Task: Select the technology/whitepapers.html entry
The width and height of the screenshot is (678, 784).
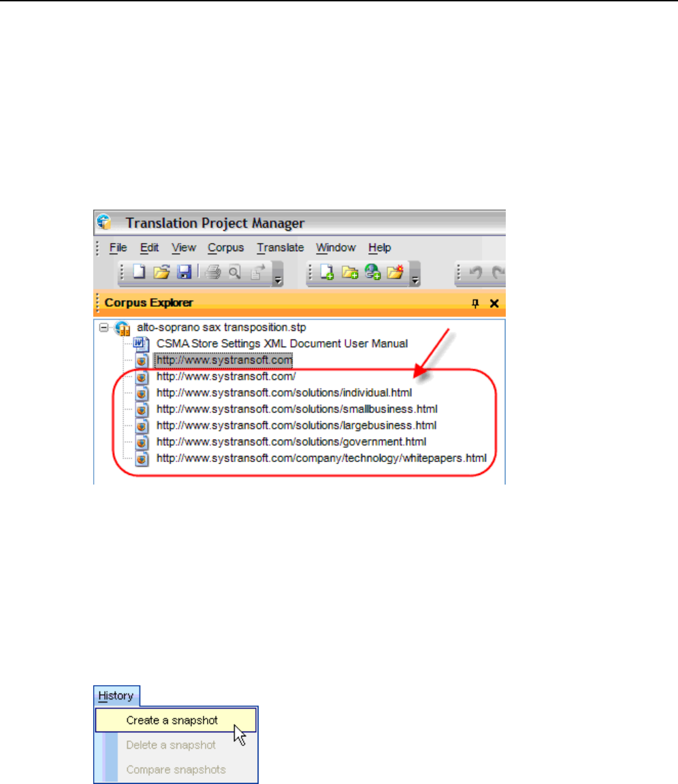Action: pos(321,458)
